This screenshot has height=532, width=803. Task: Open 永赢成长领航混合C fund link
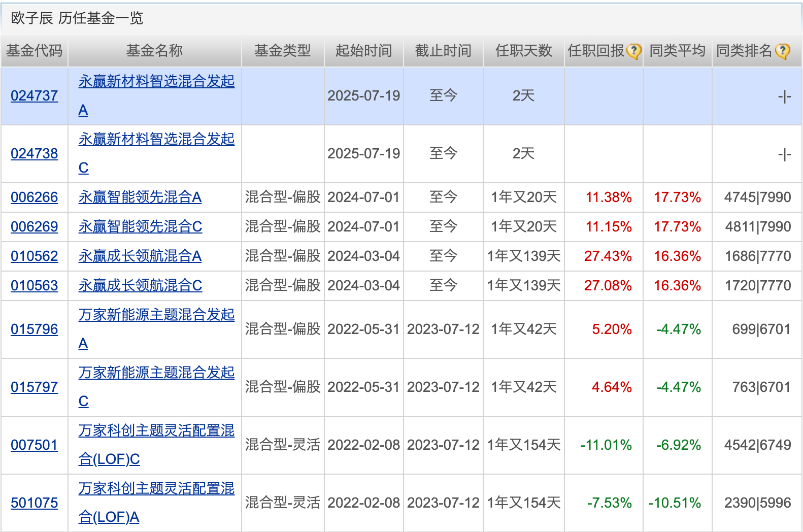click(140, 285)
